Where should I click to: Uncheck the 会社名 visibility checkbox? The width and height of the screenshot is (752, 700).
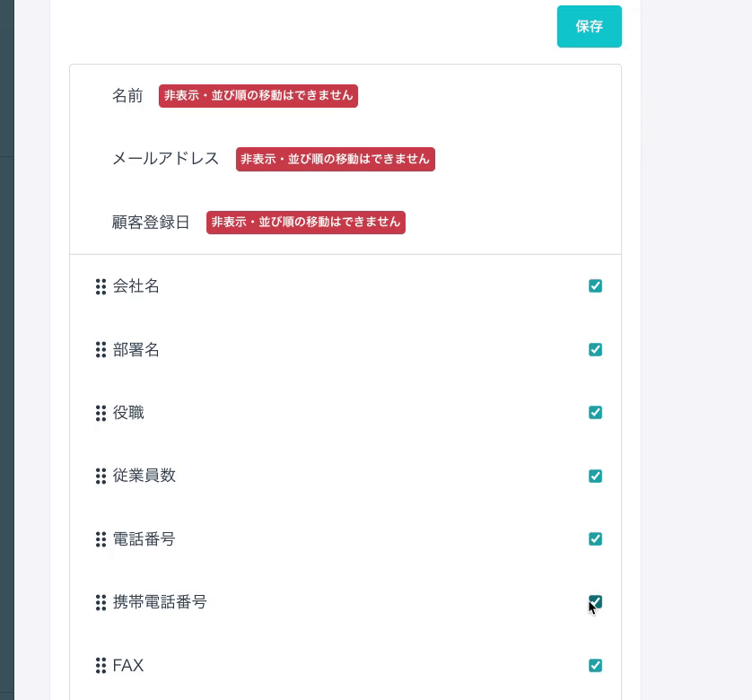tap(595, 286)
